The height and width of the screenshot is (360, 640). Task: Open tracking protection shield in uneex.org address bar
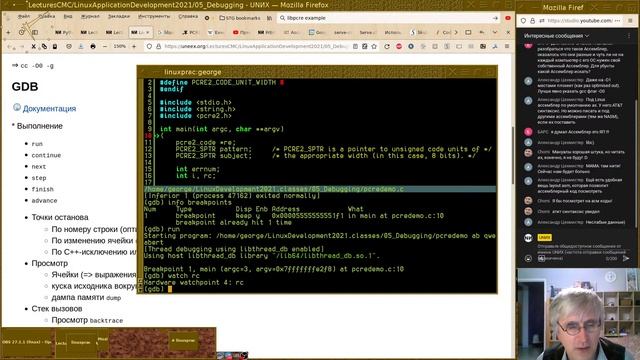[149, 47]
